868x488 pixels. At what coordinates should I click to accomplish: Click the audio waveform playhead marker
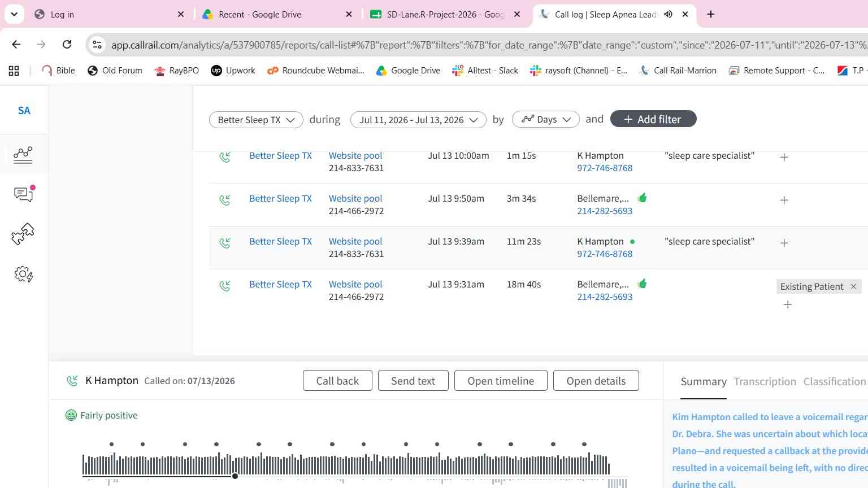[x=235, y=476]
